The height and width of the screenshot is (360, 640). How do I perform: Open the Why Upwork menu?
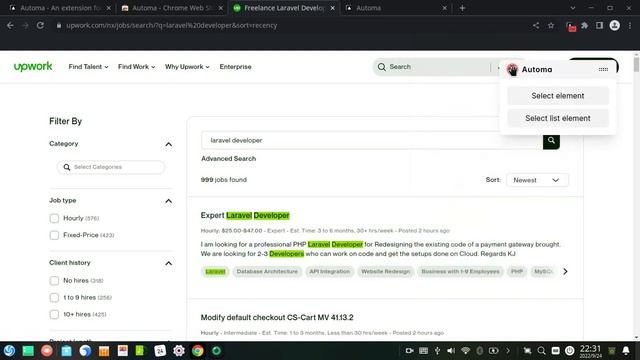[187, 67]
